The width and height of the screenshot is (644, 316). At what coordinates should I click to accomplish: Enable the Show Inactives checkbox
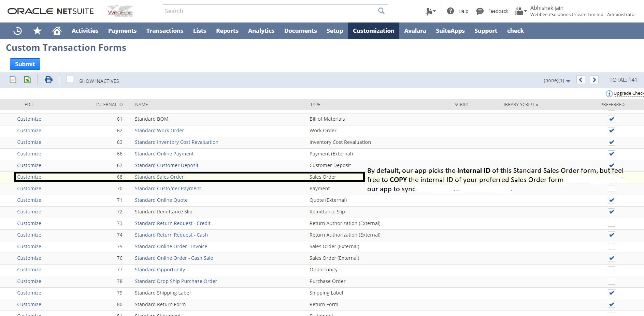[x=70, y=79]
